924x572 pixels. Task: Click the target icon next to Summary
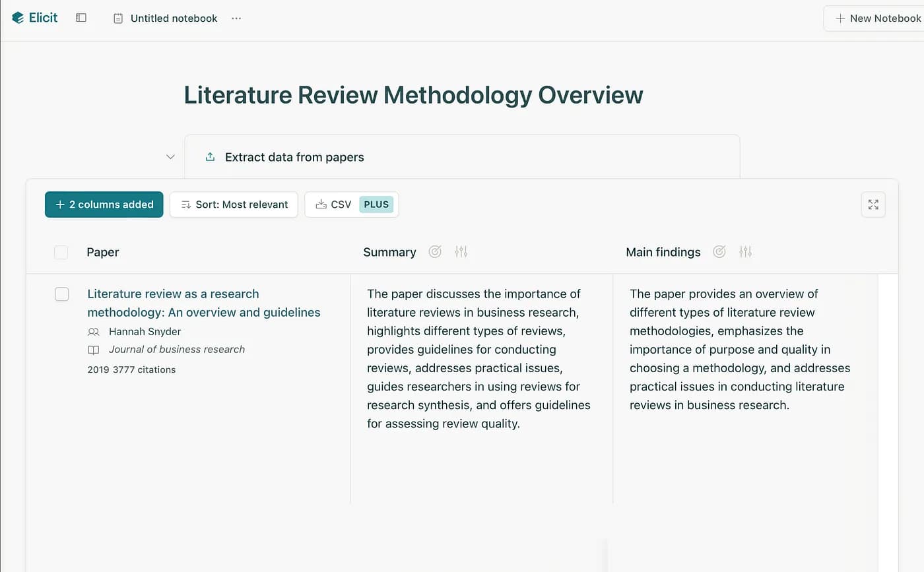435,251
